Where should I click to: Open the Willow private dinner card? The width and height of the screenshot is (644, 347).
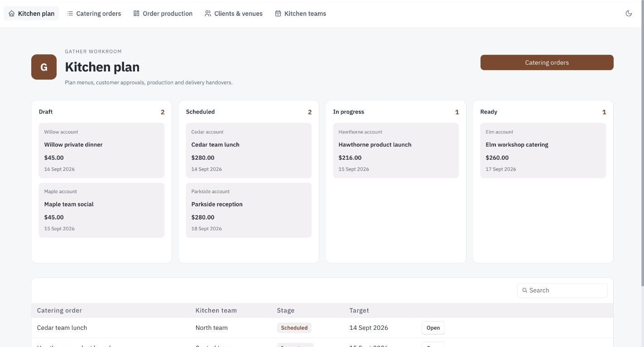pyautogui.click(x=101, y=150)
